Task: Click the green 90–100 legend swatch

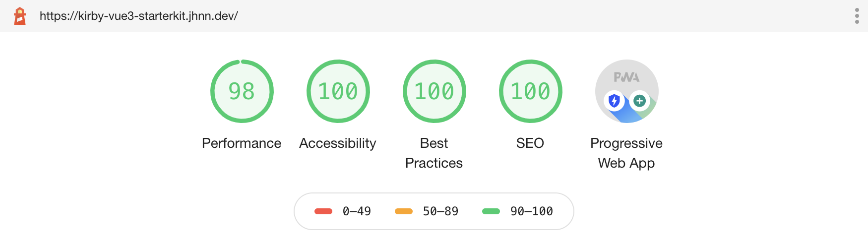Action: [491, 211]
